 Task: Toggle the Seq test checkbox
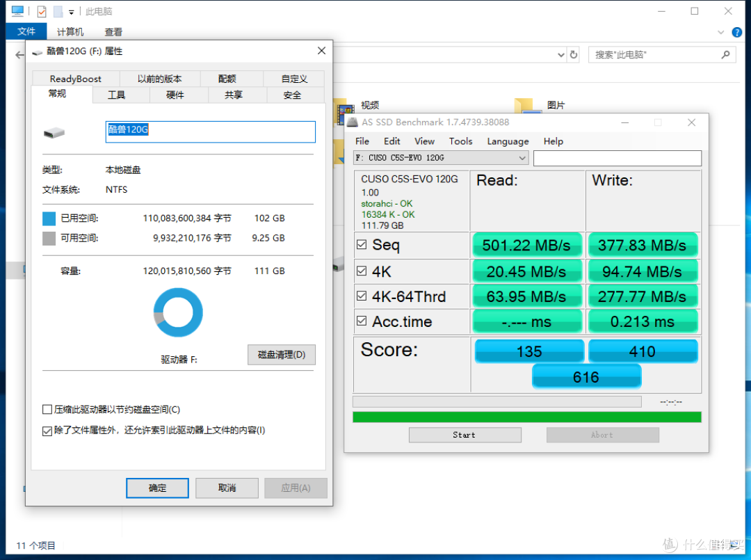tap(362, 245)
